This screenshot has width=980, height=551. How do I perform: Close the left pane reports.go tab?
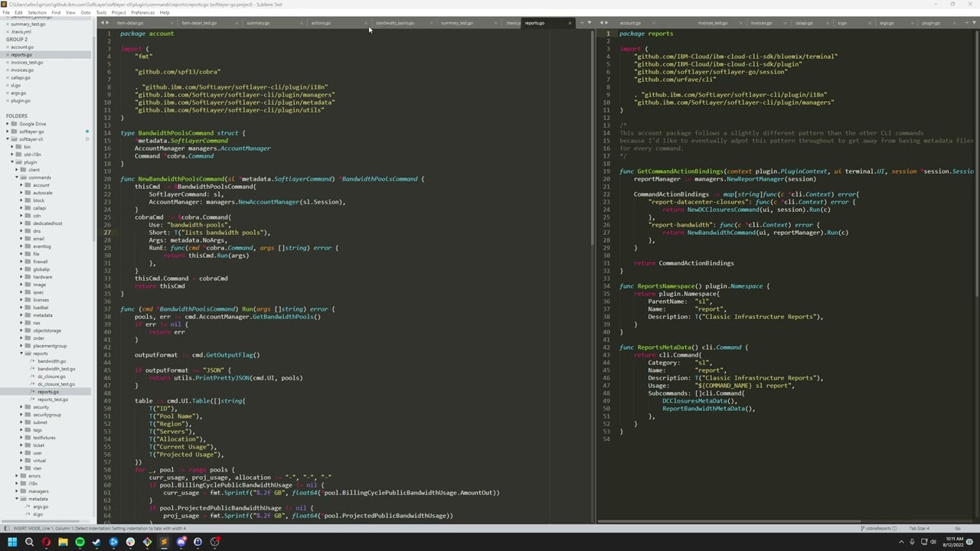[x=570, y=23]
